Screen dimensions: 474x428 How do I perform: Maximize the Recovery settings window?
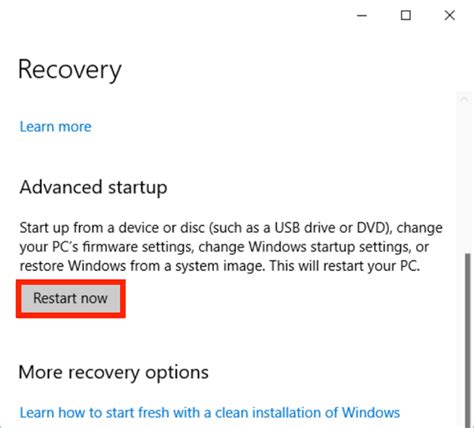(406, 15)
